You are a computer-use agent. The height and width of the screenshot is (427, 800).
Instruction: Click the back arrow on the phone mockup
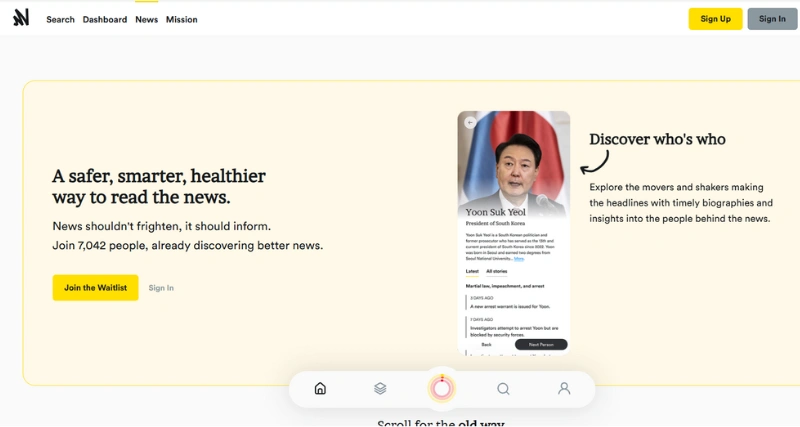click(470, 122)
